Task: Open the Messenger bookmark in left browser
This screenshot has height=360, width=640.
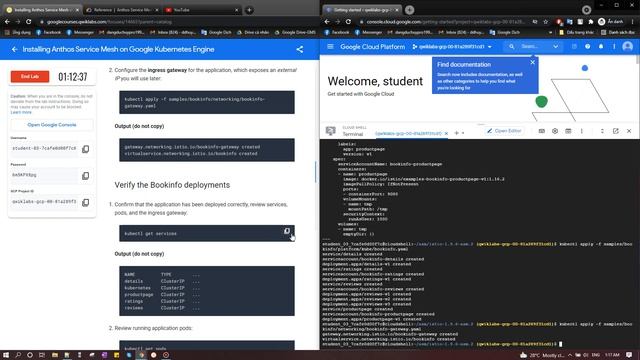Action: pyautogui.click(x=80, y=32)
